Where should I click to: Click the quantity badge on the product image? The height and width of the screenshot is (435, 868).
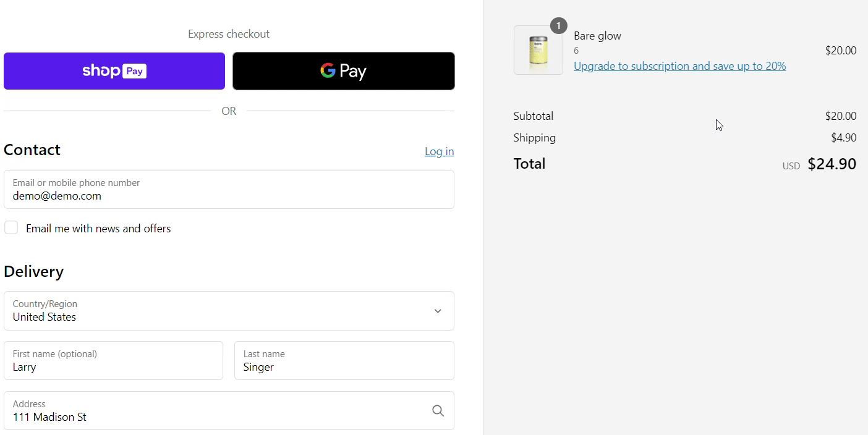coord(558,25)
